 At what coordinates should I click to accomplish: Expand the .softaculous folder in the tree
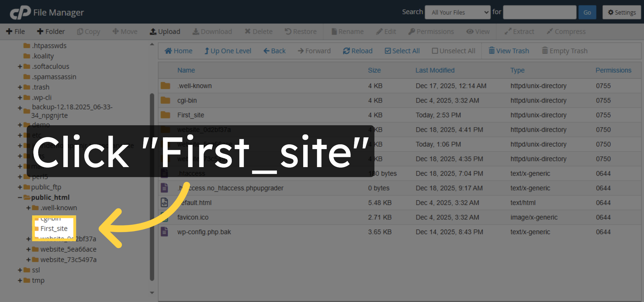20,66
